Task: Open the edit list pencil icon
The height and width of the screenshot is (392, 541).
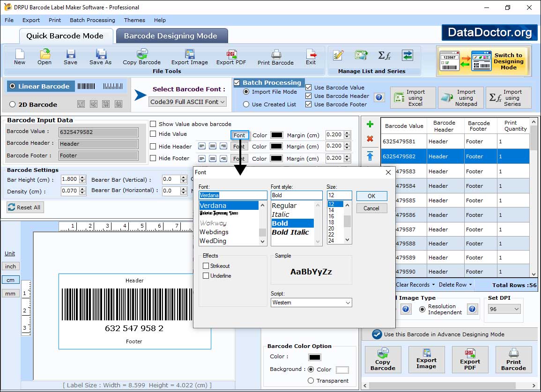Action: coord(338,55)
